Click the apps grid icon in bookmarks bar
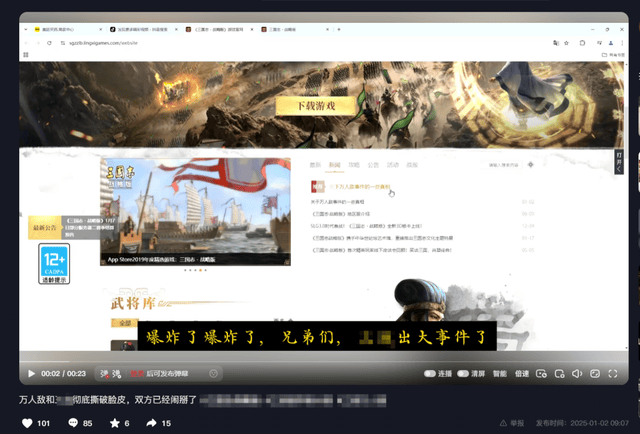Image resolution: width=640 pixels, height=434 pixels. coord(26,55)
